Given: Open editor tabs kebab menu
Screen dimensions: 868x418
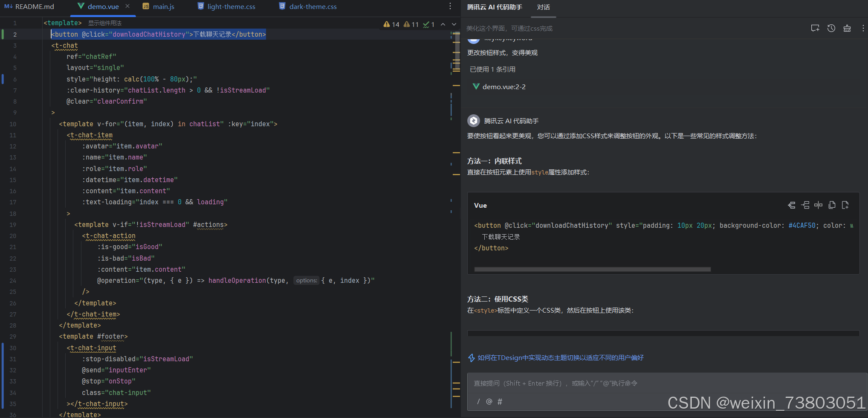Looking at the screenshot, I should tap(450, 6).
